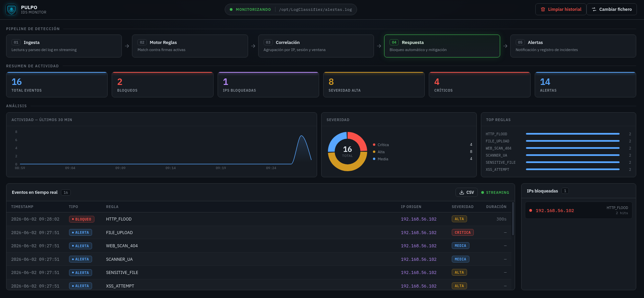Open Cambiar fichero to switch log file
Screen dimensions: 644x298
click(612, 9)
